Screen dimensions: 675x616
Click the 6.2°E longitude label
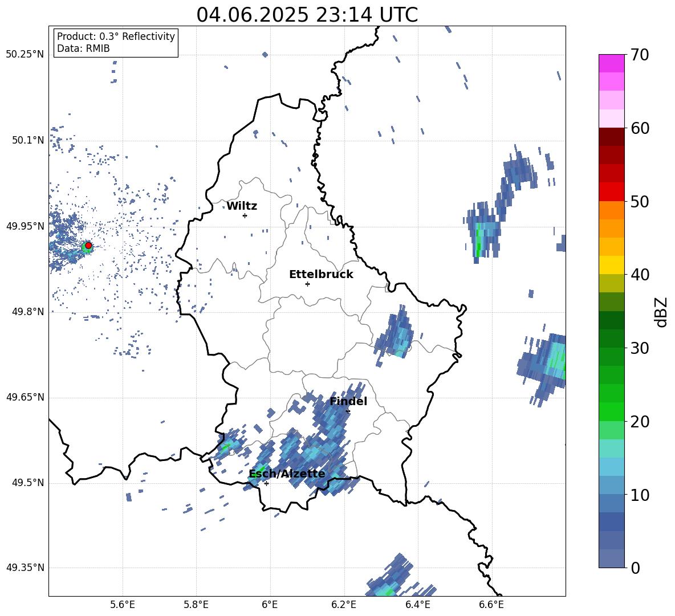[x=344, y=605]
